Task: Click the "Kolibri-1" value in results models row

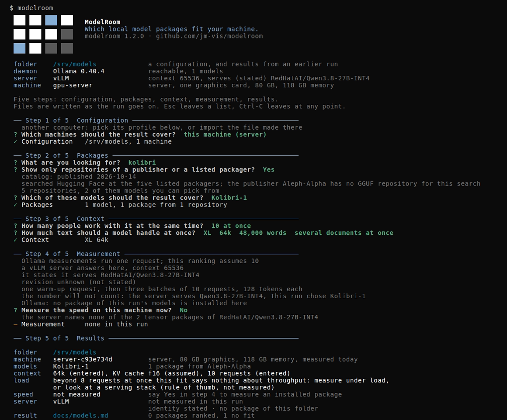Action: 71,366
